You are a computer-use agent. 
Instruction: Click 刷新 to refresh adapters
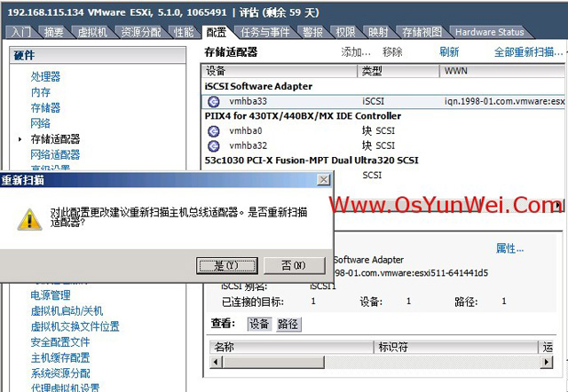[449, 52]
